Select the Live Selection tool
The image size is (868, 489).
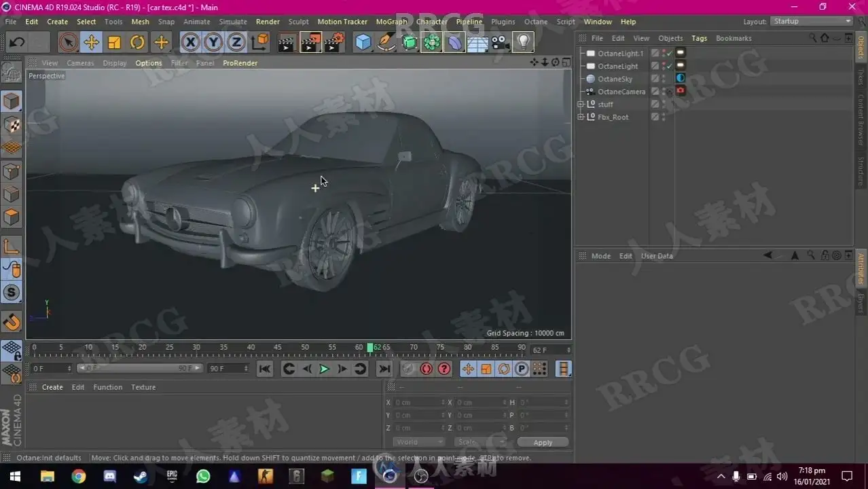[x=68, y=43]
